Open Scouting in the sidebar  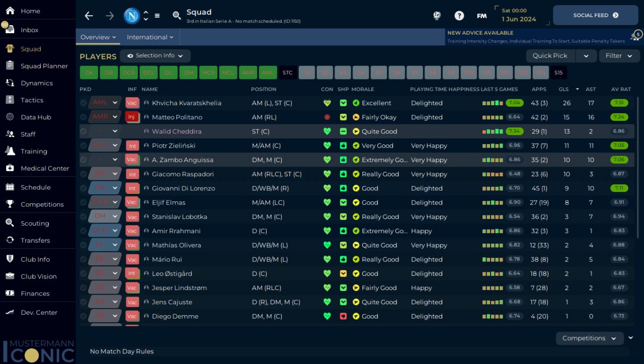35,223
